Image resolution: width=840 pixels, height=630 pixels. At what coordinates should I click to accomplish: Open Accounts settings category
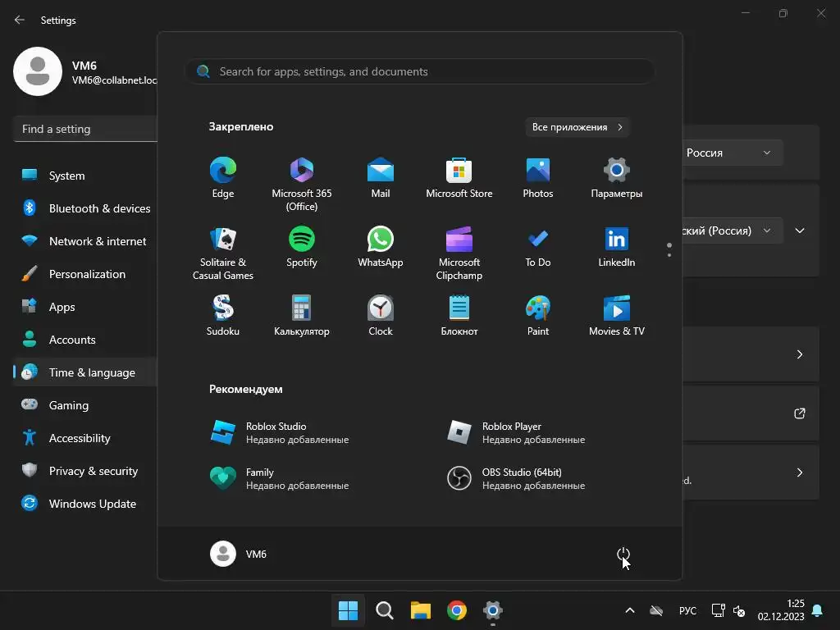coord(85,340)
